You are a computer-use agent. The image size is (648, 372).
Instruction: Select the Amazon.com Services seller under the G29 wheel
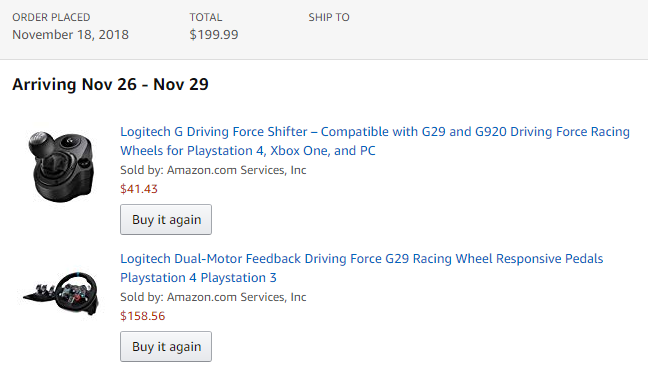click(236, 297)
